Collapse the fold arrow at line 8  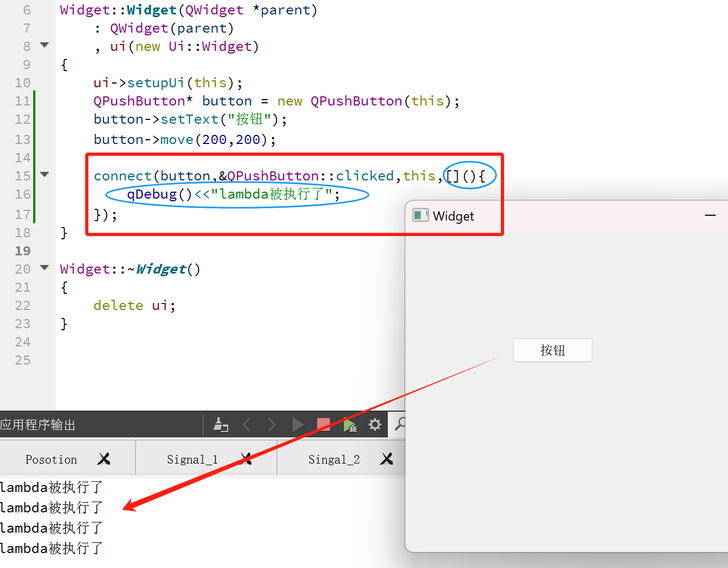pyautogui.click(x=45, y=45)
